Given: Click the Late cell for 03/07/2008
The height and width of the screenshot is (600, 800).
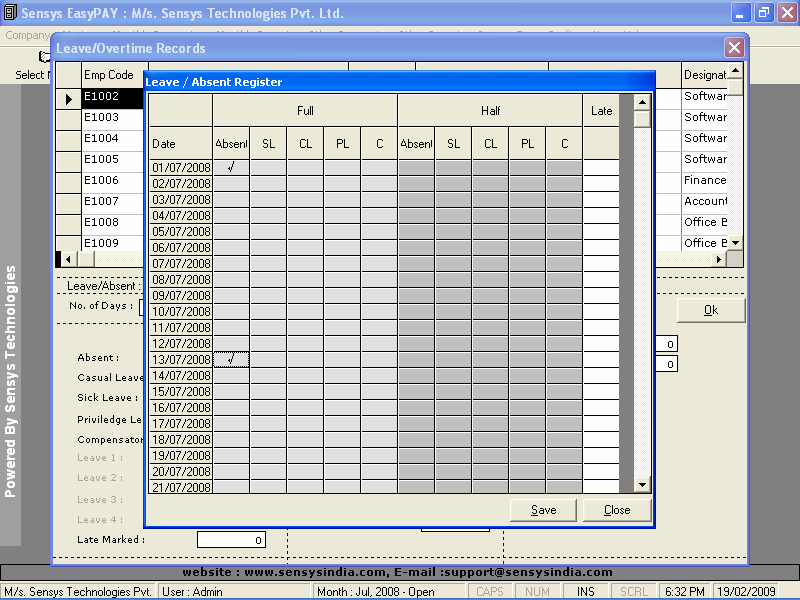Looking at the screenshot, I should click(601, 199).
